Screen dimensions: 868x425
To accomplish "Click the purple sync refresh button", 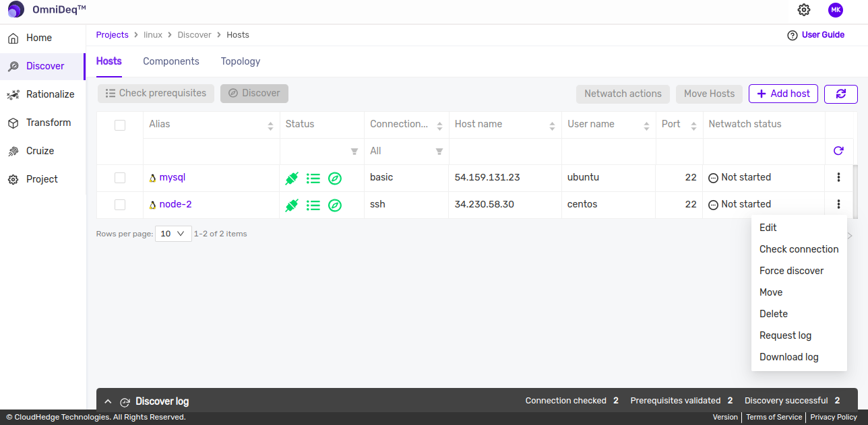I will (x=841, y=94).
